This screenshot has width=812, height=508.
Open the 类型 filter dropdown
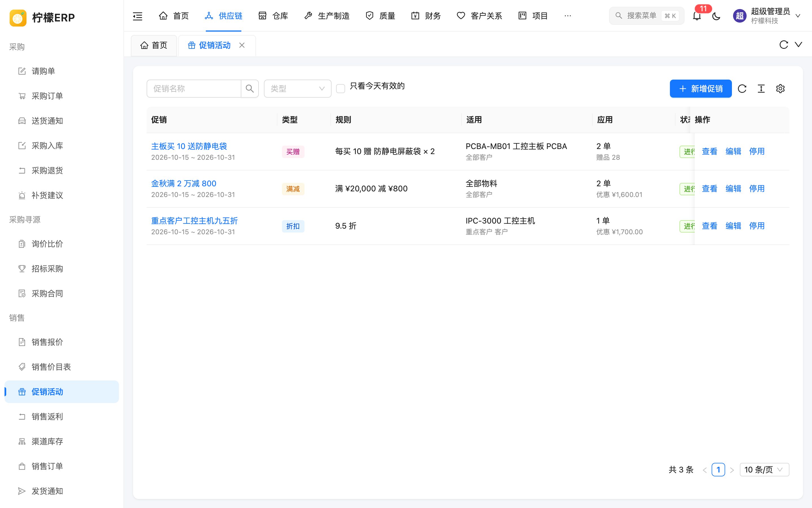point(298,89)
